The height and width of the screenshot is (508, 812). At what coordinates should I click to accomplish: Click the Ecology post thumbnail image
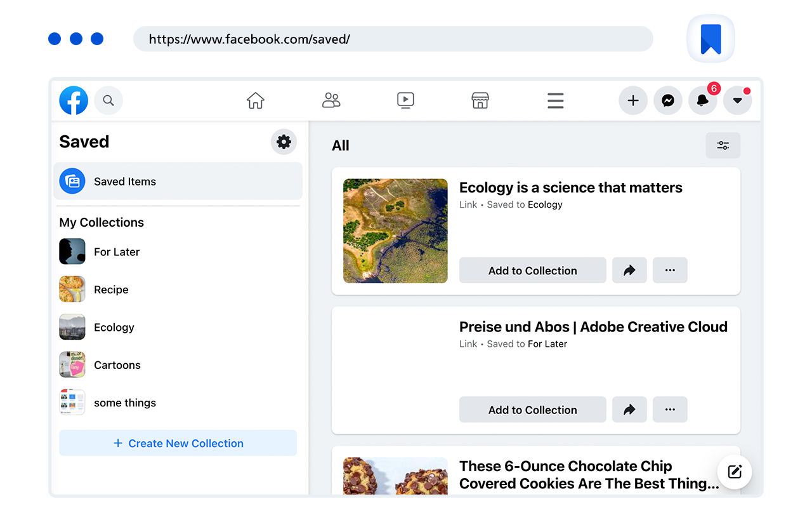coord(395,231)
